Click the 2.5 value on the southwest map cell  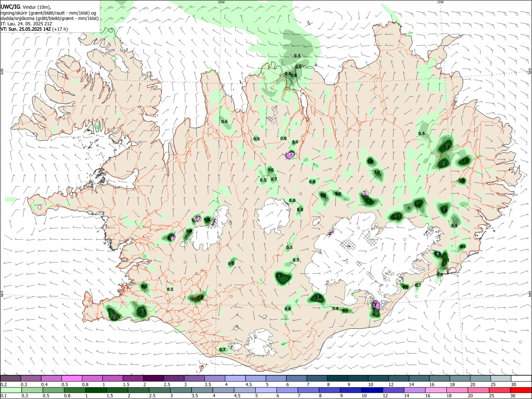point(142,312)
